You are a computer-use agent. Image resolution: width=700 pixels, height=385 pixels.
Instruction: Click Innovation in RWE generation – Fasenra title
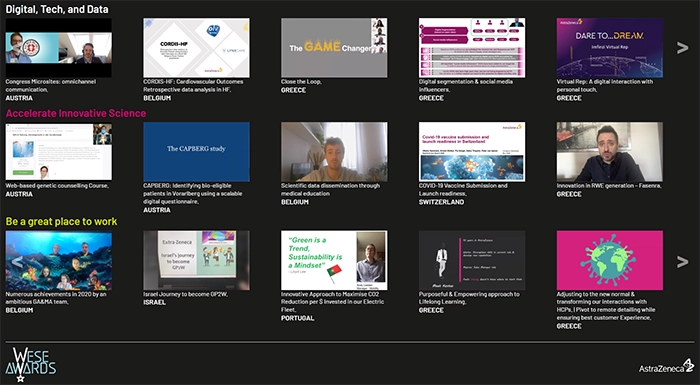pos(609,185)
